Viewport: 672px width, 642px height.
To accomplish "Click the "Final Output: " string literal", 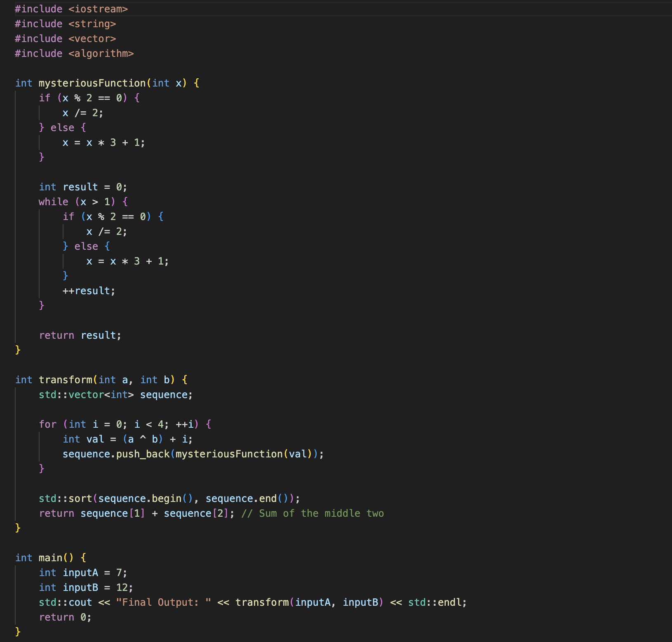I will tap(164, 602).
